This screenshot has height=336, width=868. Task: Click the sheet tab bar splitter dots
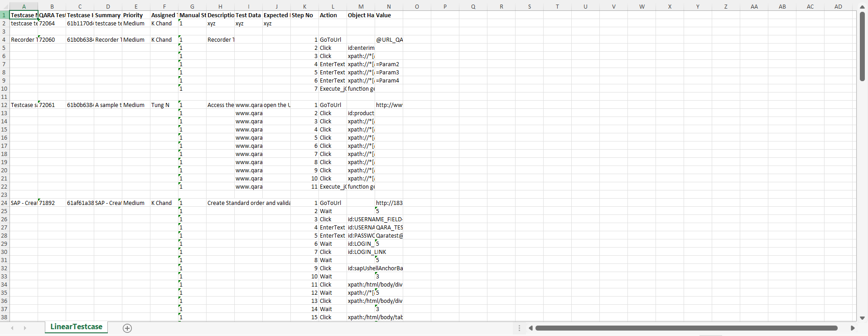pos(519,328)
